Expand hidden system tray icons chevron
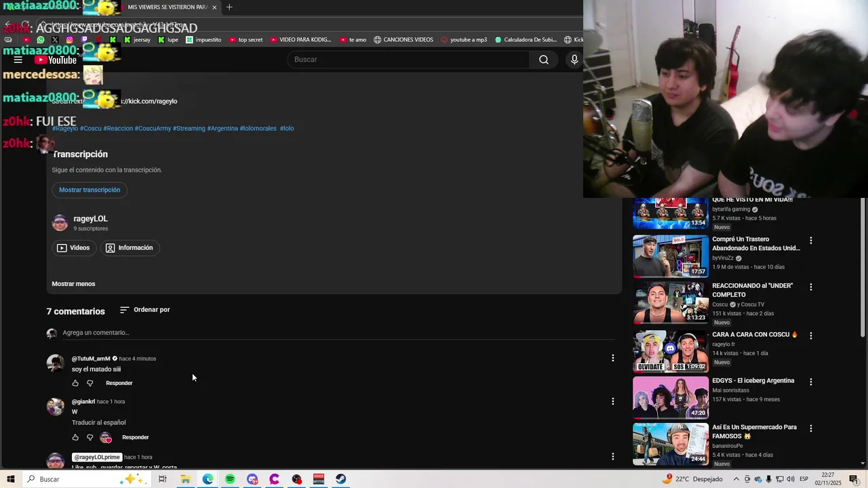 (x=735, y=479)
